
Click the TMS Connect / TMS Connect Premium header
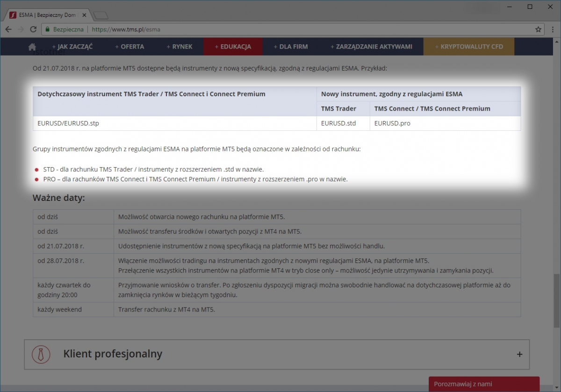pyautogui.click(x=445, y=108)
